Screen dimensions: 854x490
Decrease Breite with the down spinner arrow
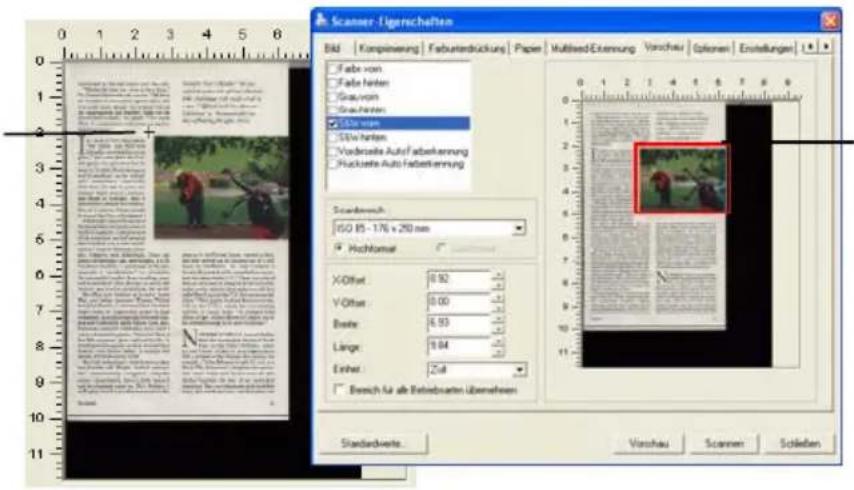(x=498, y=329)
